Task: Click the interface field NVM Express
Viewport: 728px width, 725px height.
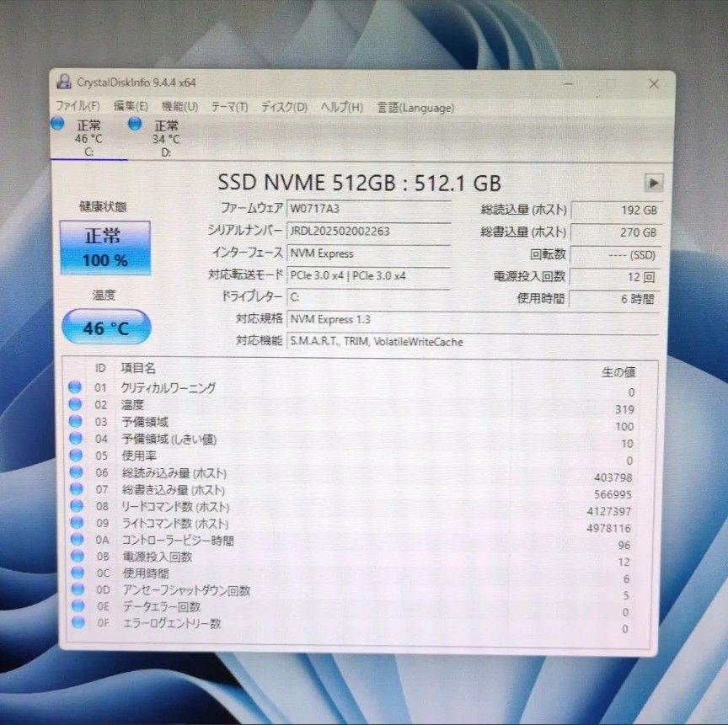Action: (x=369, y=253)
